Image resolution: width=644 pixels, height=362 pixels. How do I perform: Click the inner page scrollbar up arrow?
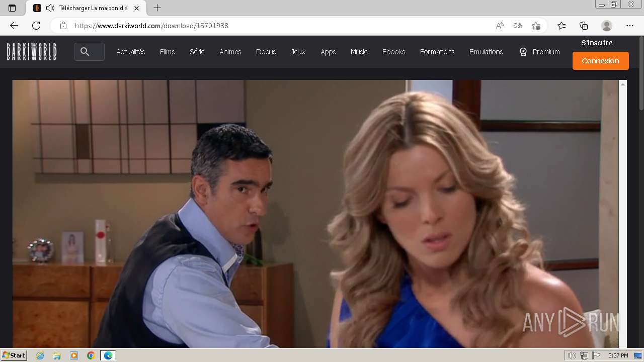[x=623, y=84]
